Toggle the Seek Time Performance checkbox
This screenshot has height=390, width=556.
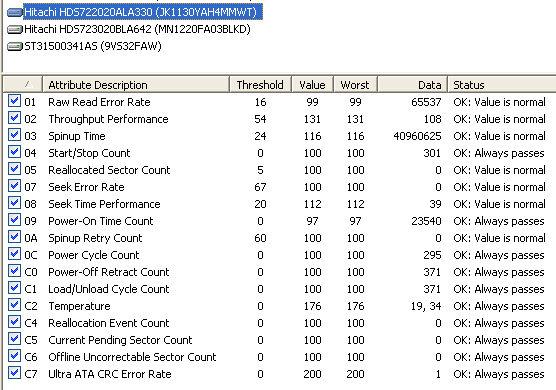14,203
